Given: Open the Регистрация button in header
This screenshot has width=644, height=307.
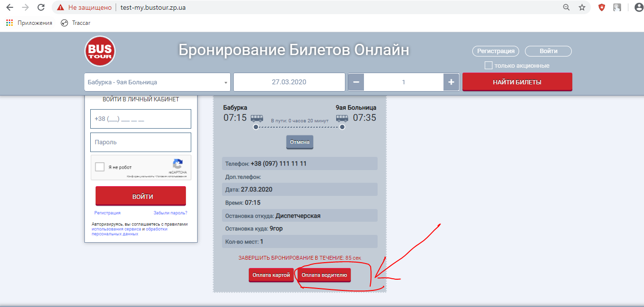Looking at the screenshot, I should [496, 51].
